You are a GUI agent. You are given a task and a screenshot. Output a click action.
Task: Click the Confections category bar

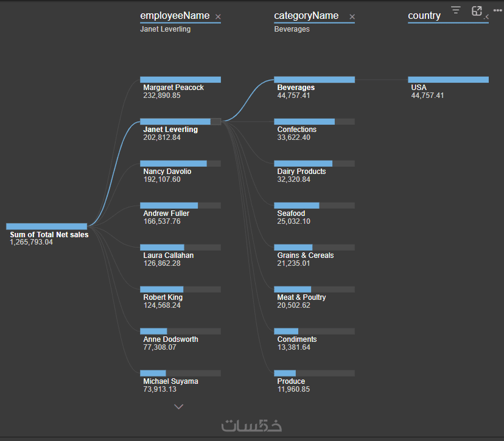(x=314, y=122)
